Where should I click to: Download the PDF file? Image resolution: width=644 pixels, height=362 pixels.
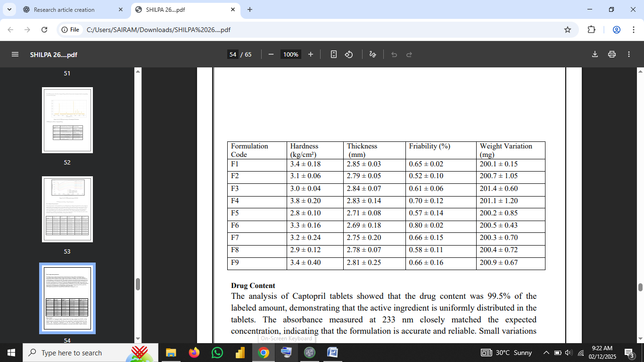595,54
